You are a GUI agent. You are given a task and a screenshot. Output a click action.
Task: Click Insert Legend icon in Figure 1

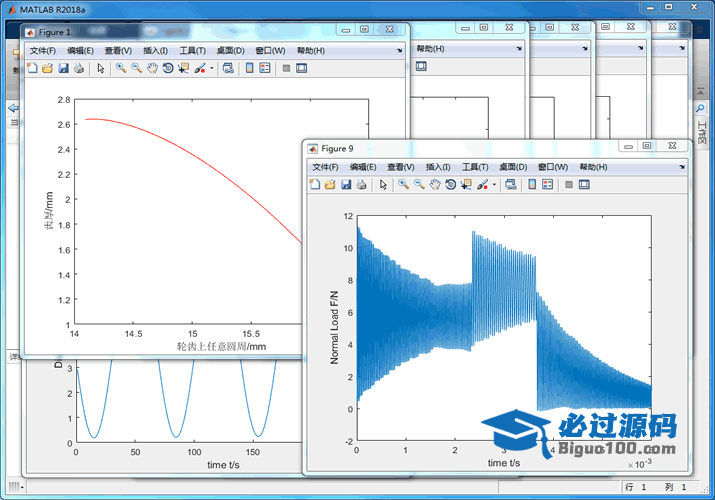(x=265, y=68)
